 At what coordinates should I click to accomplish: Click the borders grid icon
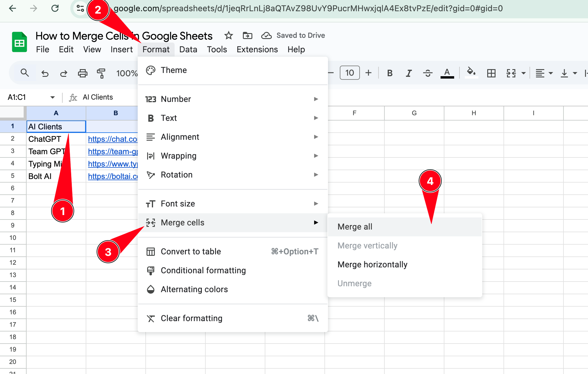(491, 73)
